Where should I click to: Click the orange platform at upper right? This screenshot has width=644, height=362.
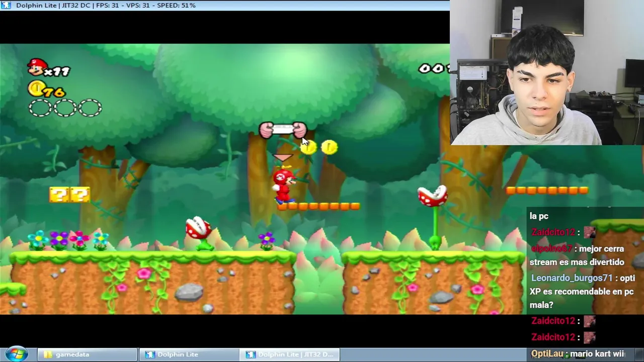pos(547,190)
